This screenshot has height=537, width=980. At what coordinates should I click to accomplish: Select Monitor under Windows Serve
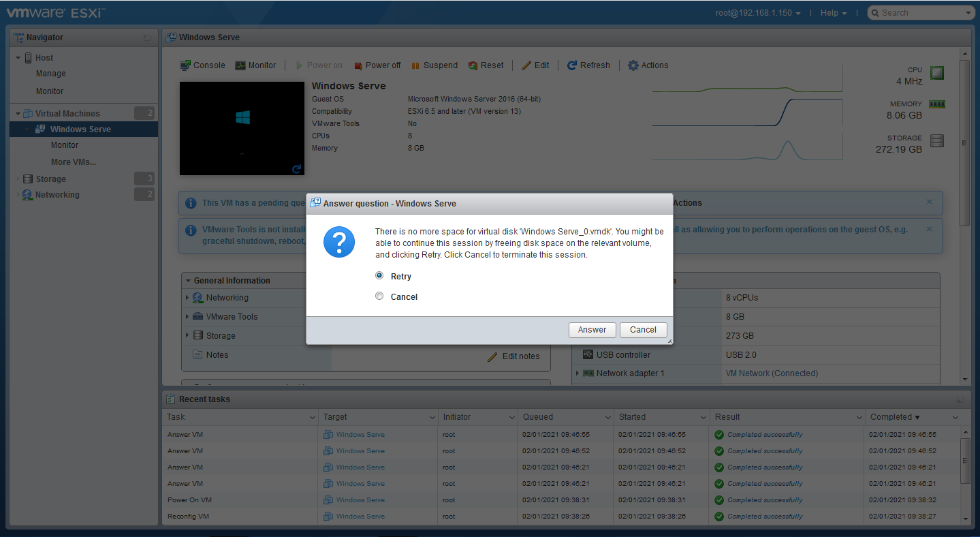click(x=65, y=145)
